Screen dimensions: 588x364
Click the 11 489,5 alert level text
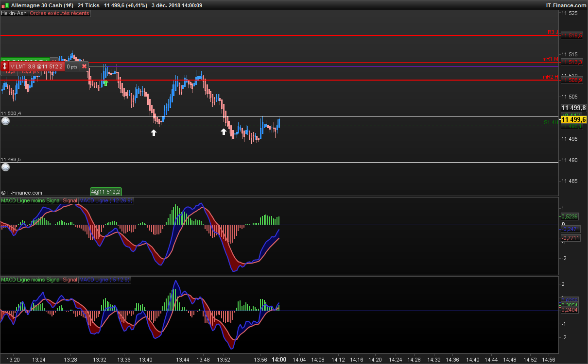click(11, 159)
